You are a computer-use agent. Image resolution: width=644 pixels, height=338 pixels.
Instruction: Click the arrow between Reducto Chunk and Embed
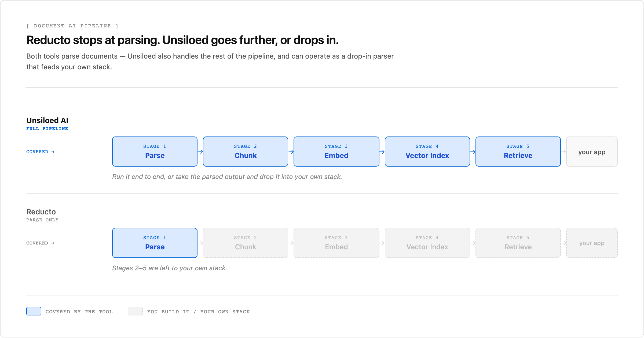click(291, 243)
